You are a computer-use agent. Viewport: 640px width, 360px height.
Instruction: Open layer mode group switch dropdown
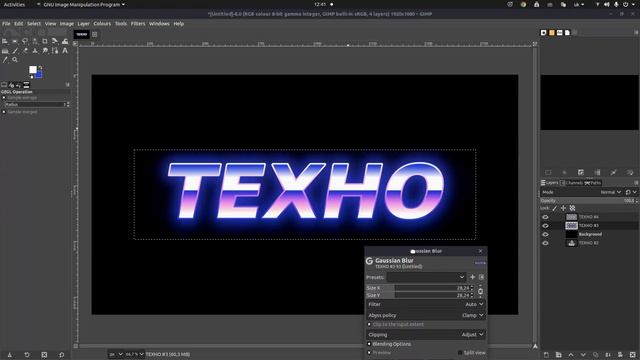point(631,192)
